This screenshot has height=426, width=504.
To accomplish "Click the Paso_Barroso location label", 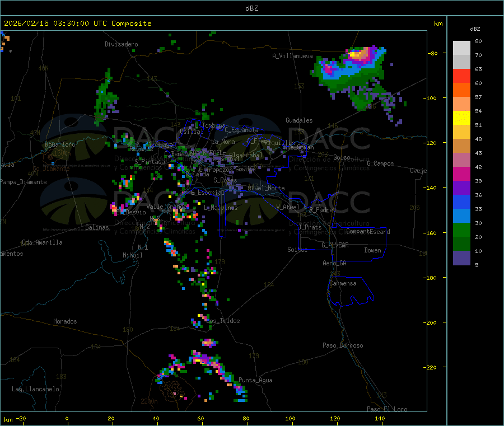I will tap(343, 345).
